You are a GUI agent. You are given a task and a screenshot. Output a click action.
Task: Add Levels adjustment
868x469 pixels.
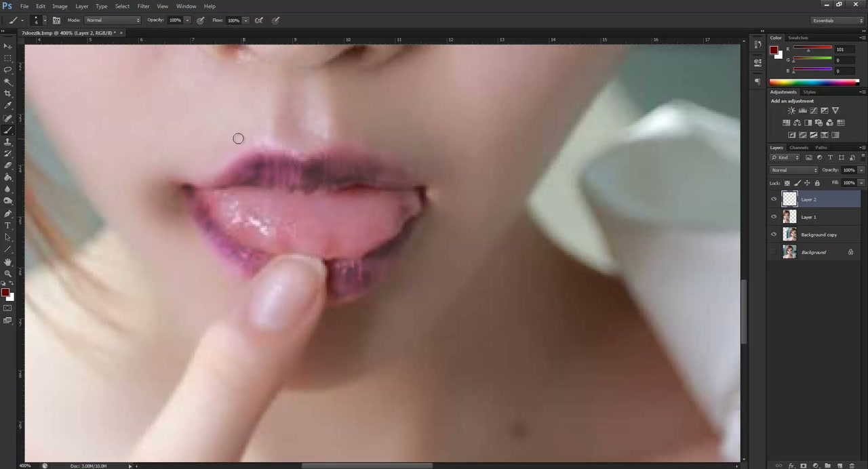coord(802,110)
